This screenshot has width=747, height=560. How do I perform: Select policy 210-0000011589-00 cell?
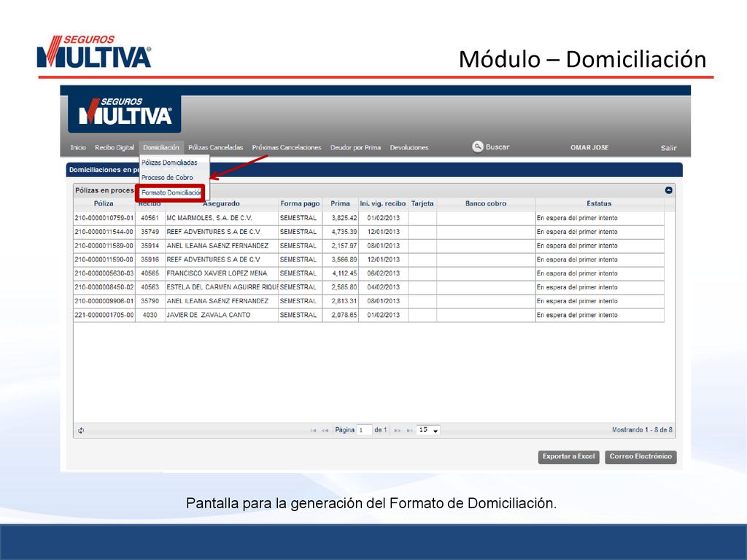(x=104, y=246)
